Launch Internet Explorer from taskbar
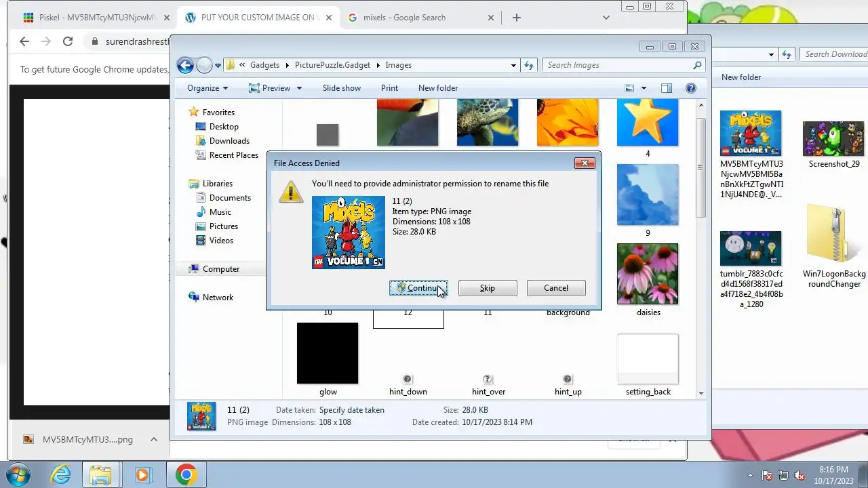The image size is (868, 488). click(x=60, y=475)
